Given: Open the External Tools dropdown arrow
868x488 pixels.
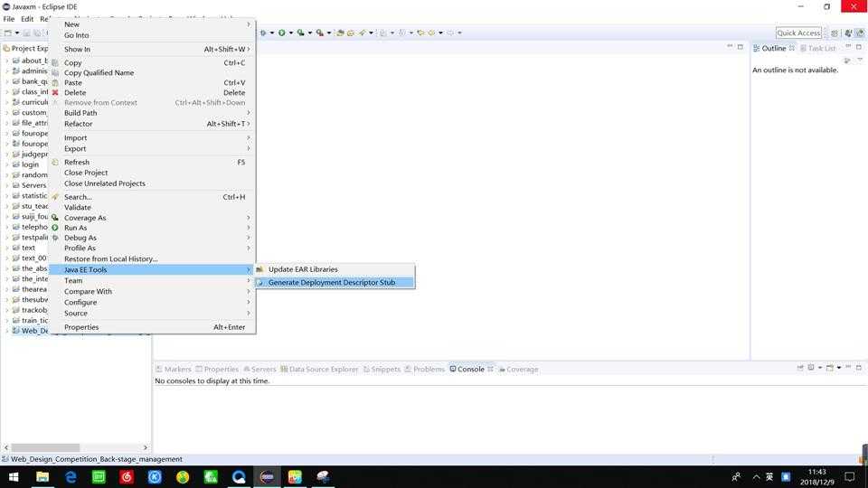Looking at the screenshot, I should (x=329, y=33).
